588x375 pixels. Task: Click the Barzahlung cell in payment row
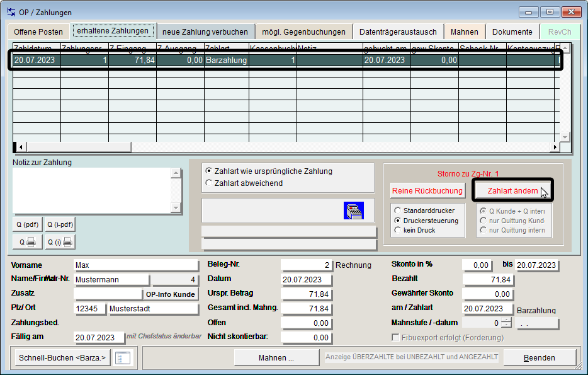(x=227, y=60)
